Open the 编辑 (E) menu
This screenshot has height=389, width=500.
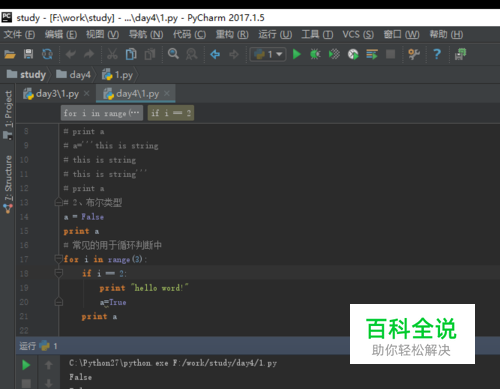coord(61,34)
